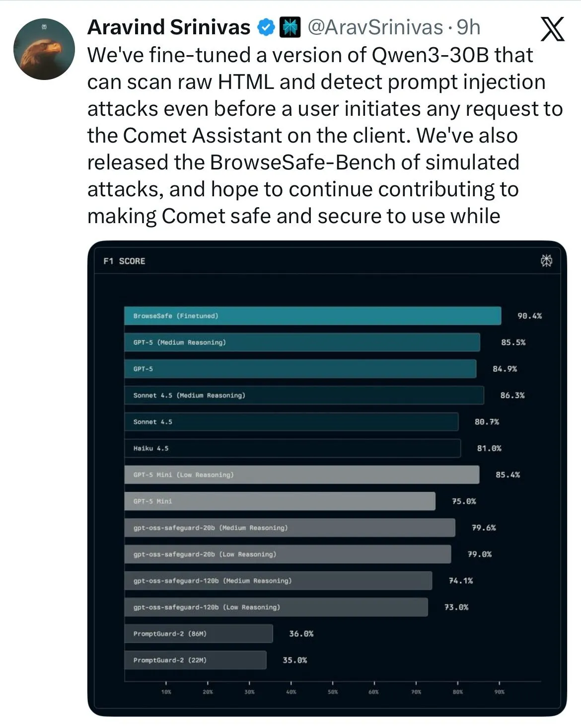
Task: Click the PromptGuard-2 (86M) bar
Action: [x=198, y=634]
